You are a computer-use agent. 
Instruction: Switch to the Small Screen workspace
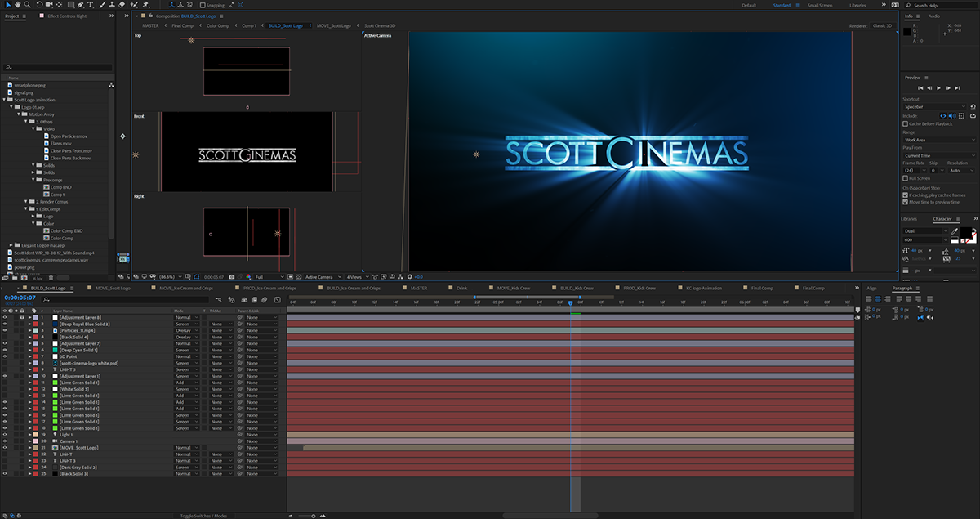pos(820,5)
